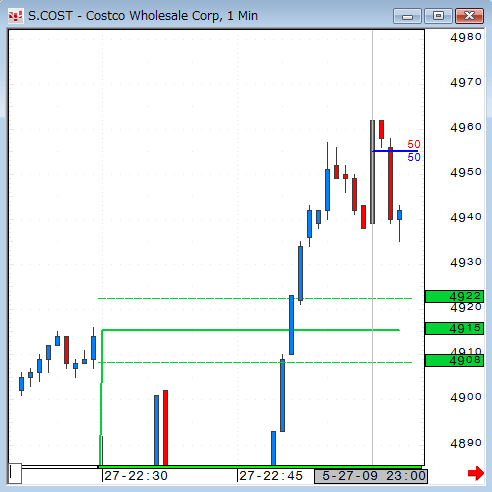Click the solid green 4915 horizontal line
This screenshot has height=492, width=492.
pyautogui.click(x=251, y=330)
